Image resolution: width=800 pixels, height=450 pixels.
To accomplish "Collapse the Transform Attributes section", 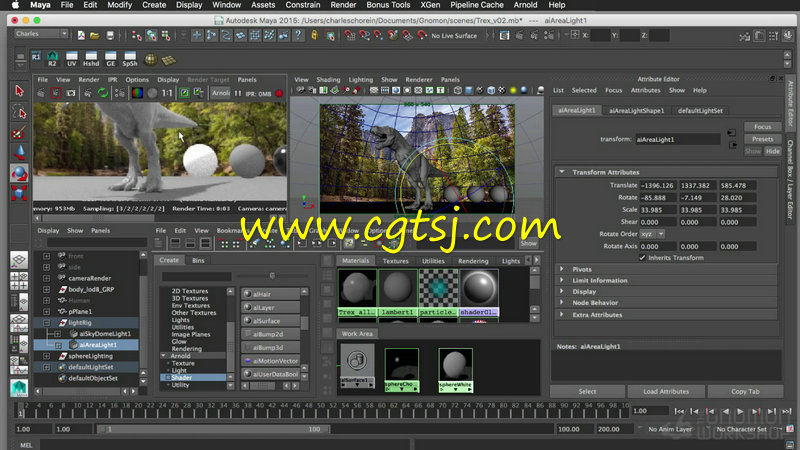I will click(x=562, y=172).
